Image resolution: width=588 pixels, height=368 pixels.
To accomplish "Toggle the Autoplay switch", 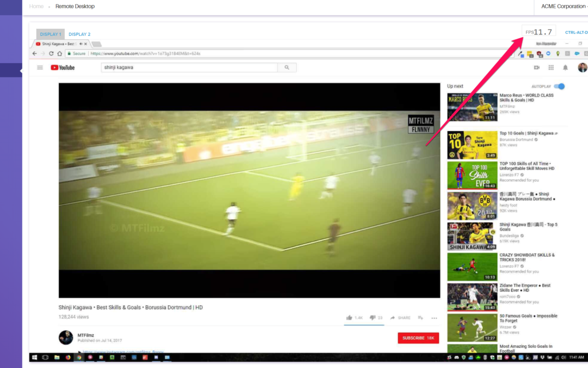I will pos(559,86).
